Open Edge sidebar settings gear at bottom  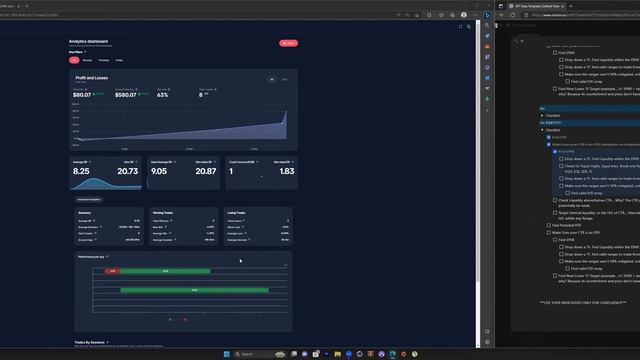point(487,342)
